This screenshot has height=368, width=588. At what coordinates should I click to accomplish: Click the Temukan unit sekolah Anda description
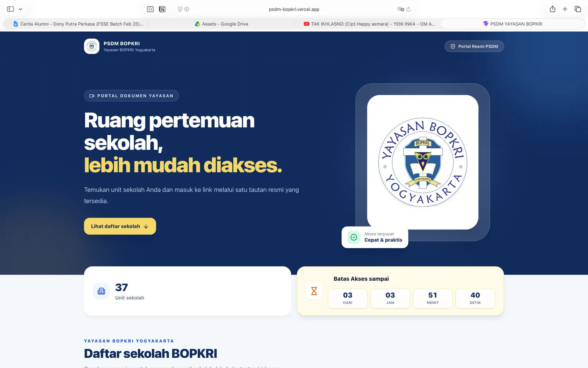click(191, 195)
